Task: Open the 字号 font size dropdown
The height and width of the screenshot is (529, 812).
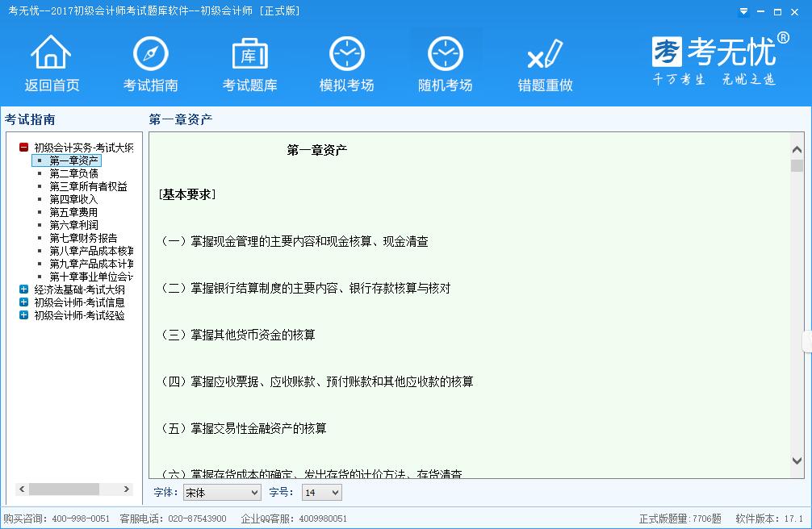Action: (x=321, y=492)
